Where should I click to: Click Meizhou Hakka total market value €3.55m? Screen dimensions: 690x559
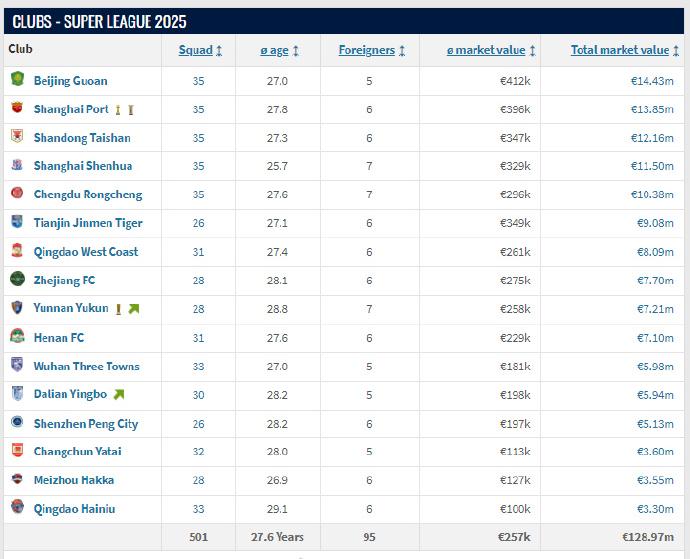[655, 481]
